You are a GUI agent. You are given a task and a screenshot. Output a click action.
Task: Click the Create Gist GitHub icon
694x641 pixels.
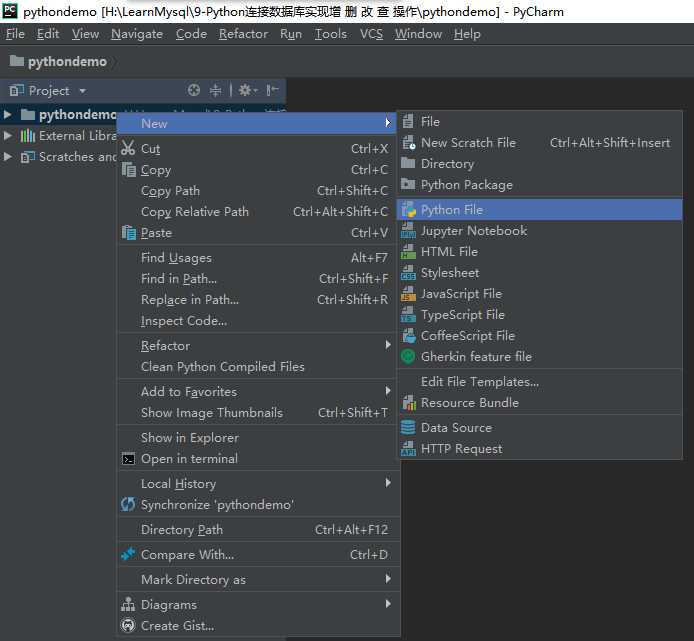point(128,626)
